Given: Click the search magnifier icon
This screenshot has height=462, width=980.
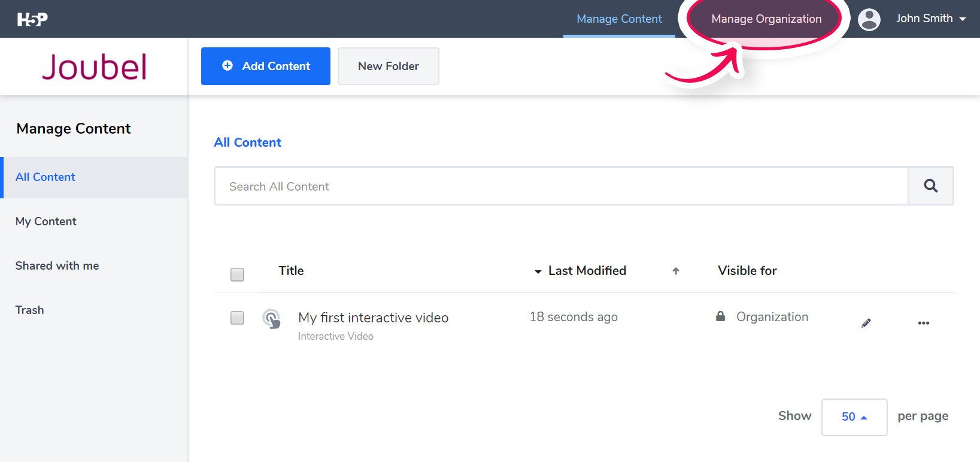Looking at the screenshot, I should pos(930,186).
